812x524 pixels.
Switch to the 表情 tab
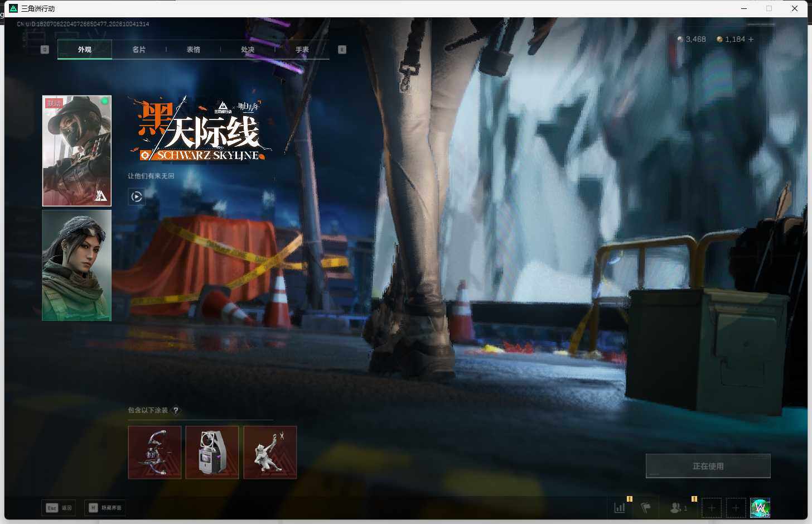[x=194, y=50]
